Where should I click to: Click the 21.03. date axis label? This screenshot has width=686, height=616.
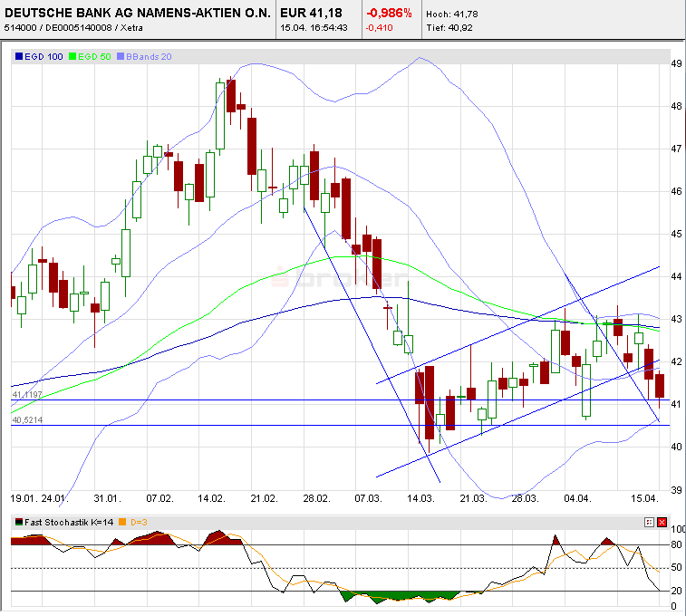pos(473,498)
